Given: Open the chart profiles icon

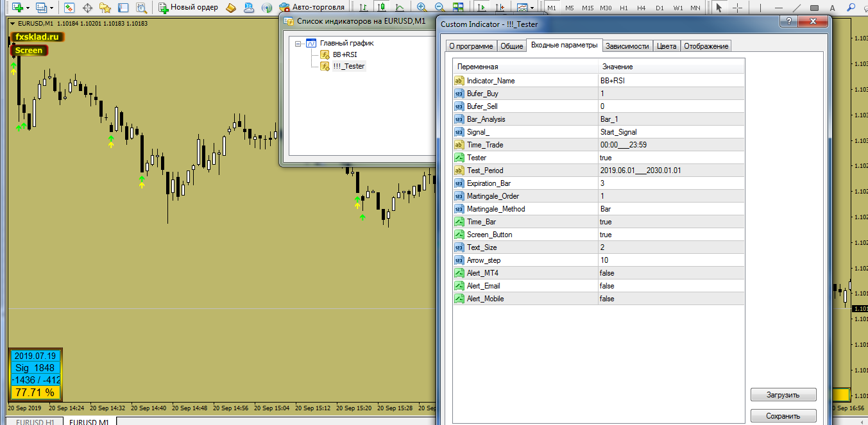Looking at the screenshot, I should coord(41,8).
